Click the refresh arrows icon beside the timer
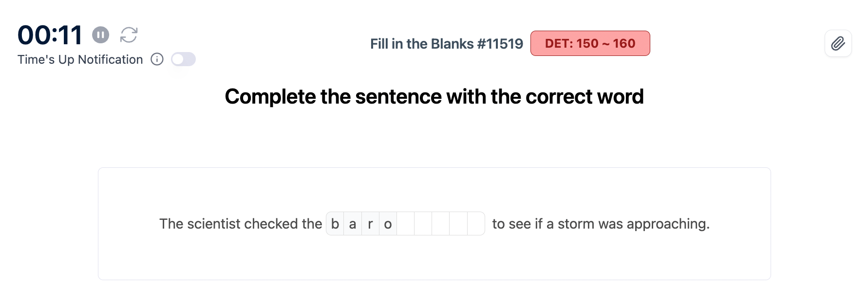This screenshot has width=868, height=286. pyautogui.click(x=129, y=35)
